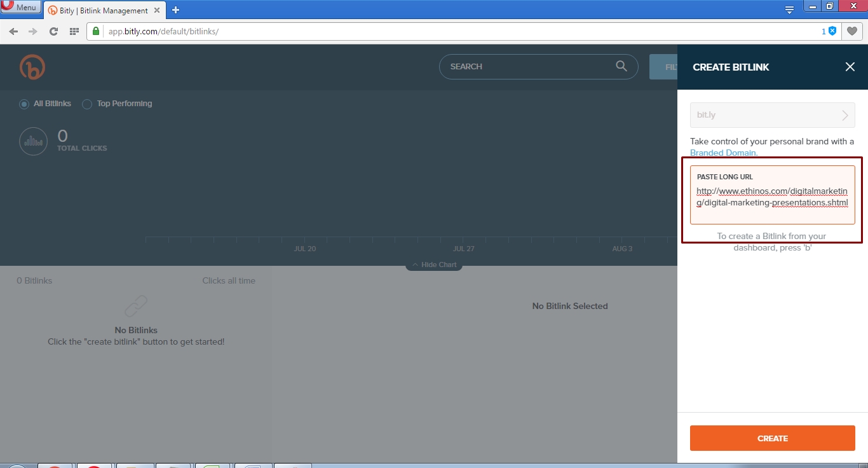Click the browser forward arrow
Screen dimensions: 868x468
pyautogui.click(x=33, y=31)
